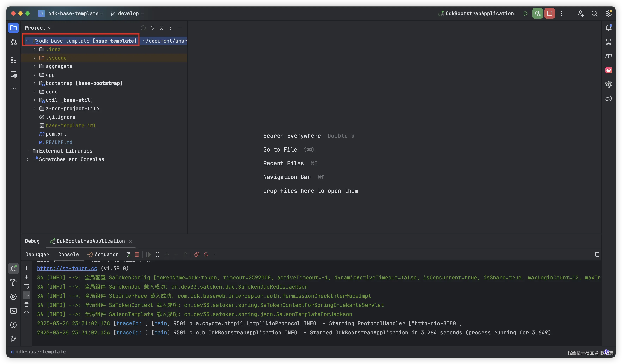Switch to the Debugger tab
The height and width of the screenshot is (364, 622).
(x=37, y=254)
